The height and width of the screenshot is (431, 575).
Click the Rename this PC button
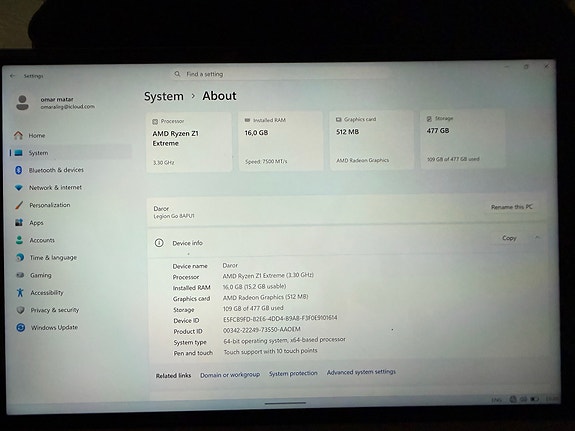[512, 207]
